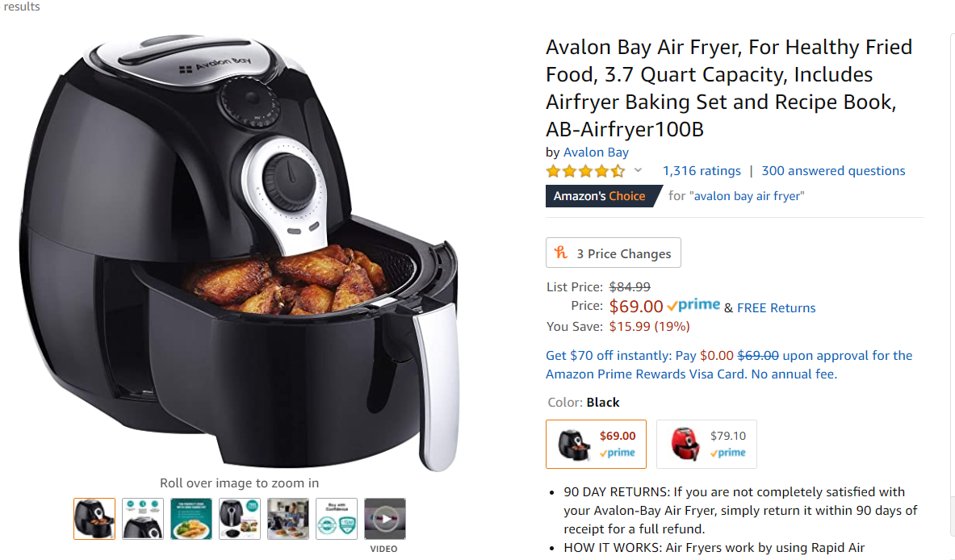Choose the Black color option at $69.00
The image size is (955, 560).
596,444
